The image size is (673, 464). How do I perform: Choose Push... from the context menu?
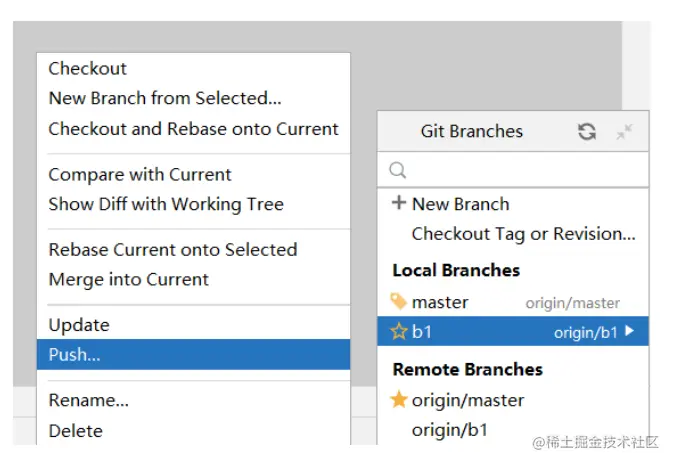(75, 355)
